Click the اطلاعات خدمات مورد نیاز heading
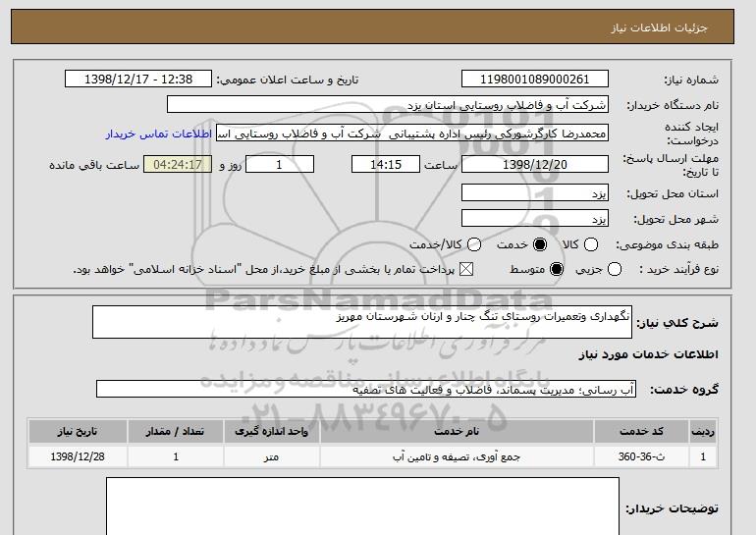756x535 pixels. click(x=648, y=354)
